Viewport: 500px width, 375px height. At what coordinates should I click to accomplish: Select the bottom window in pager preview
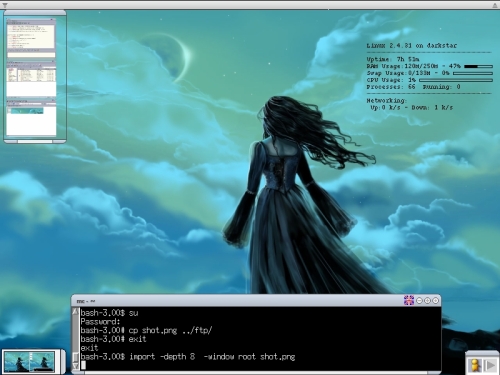[31, 117]
